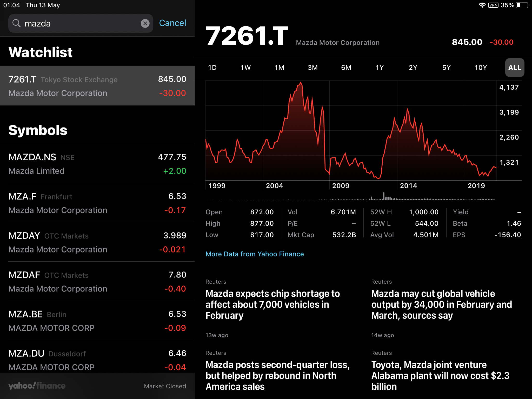Cancel the mazda search
This screenshot has height=399, width=532.
point(172,23)
